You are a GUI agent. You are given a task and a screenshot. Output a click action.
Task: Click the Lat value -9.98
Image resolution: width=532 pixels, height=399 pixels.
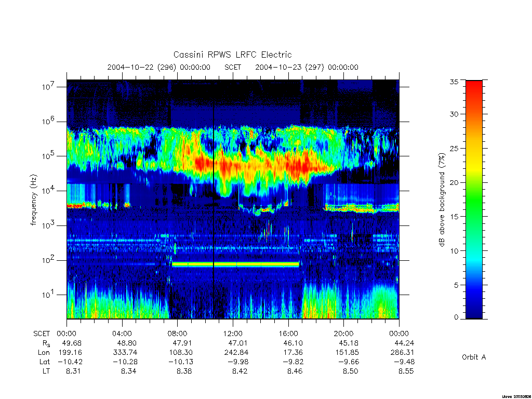point(237,362)
